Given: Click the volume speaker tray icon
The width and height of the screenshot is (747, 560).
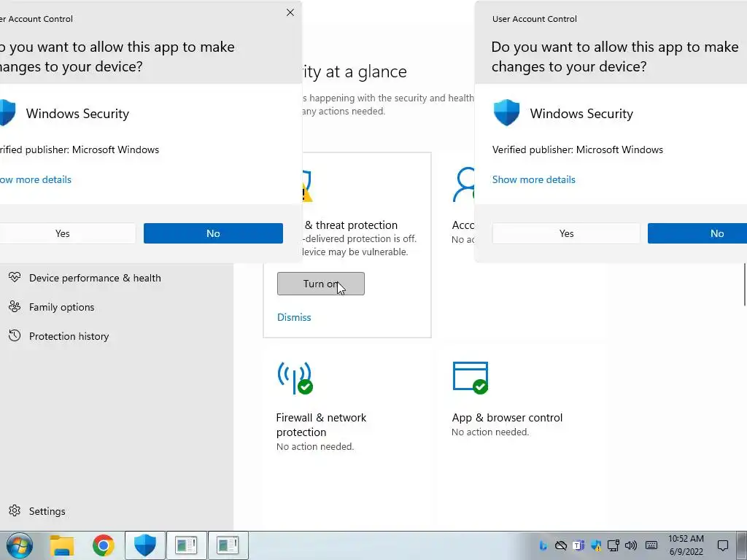Looking at the screenshot, I should pyautogui.click(x=631, y=545).
